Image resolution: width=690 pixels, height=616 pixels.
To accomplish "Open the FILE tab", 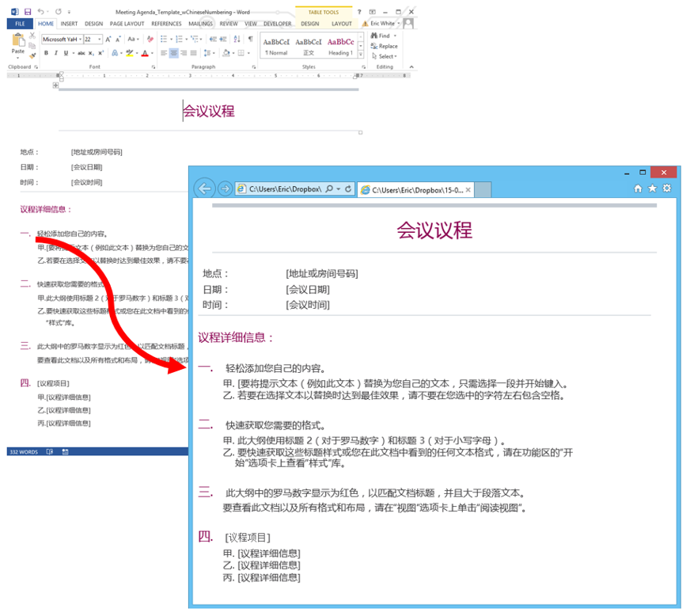I will click(x=20, y=24).
